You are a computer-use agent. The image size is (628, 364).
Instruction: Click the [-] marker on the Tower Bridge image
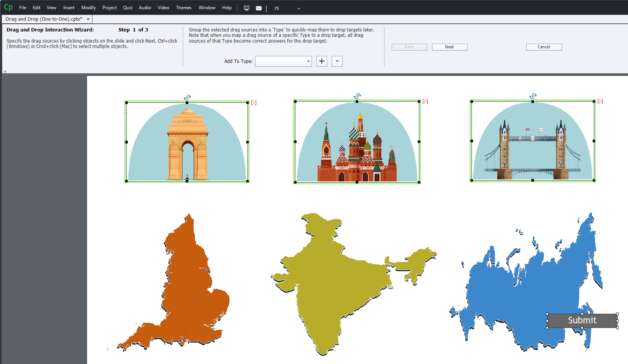tap(600, 101)
